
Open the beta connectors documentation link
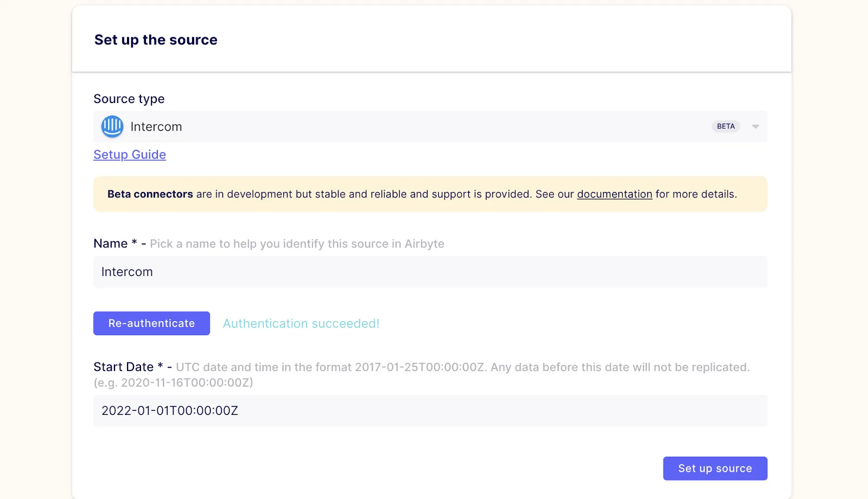[x=615, y=194]
